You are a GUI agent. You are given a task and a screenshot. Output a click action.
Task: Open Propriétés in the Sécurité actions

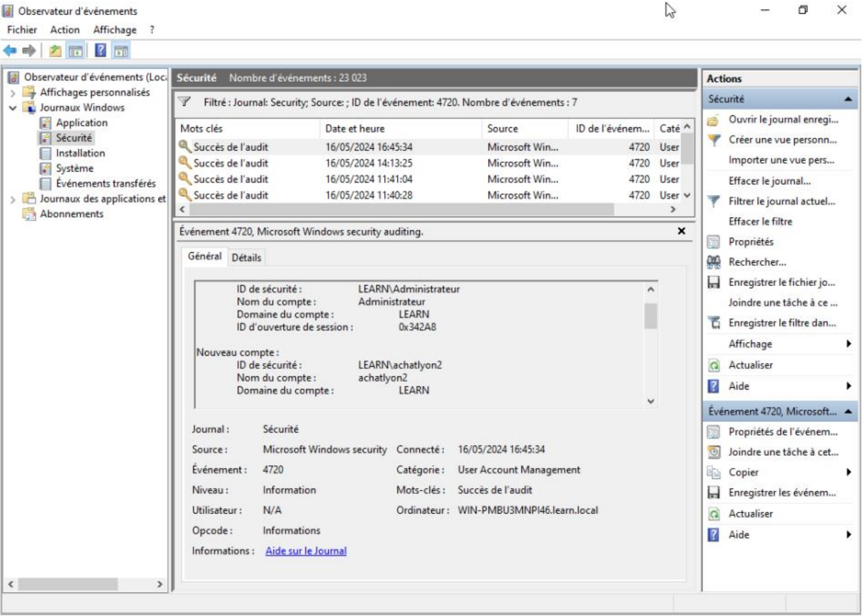751,242
